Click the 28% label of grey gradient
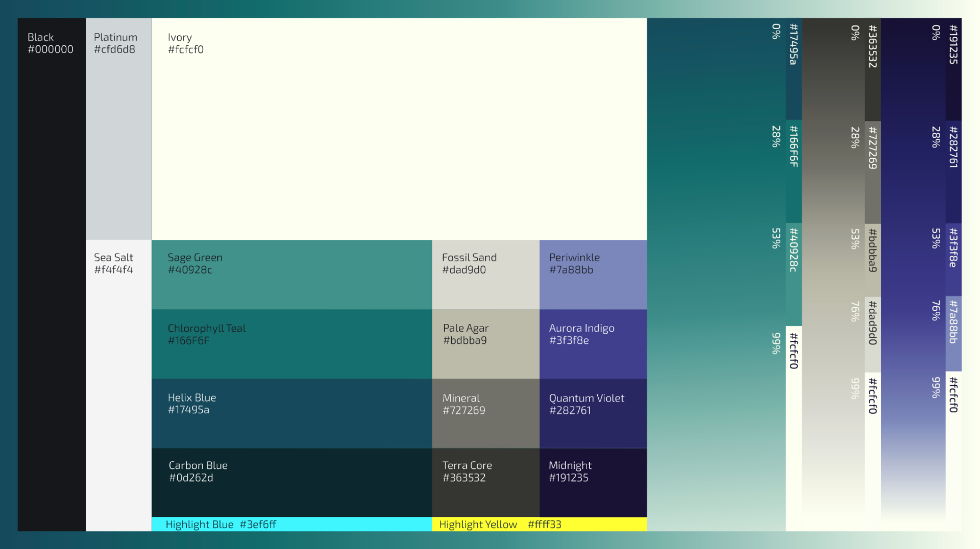The width and height of the screenshot is (980, 549). pos(855,138)
